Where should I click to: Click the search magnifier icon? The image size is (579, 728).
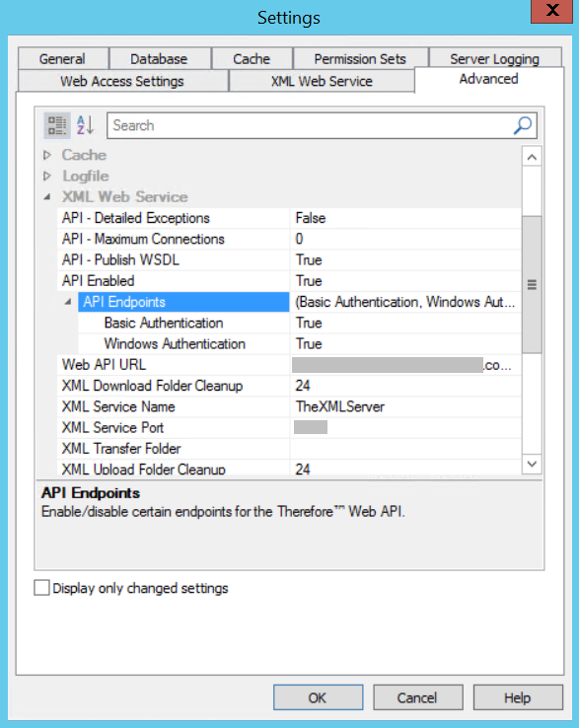(x=523, y=125)
